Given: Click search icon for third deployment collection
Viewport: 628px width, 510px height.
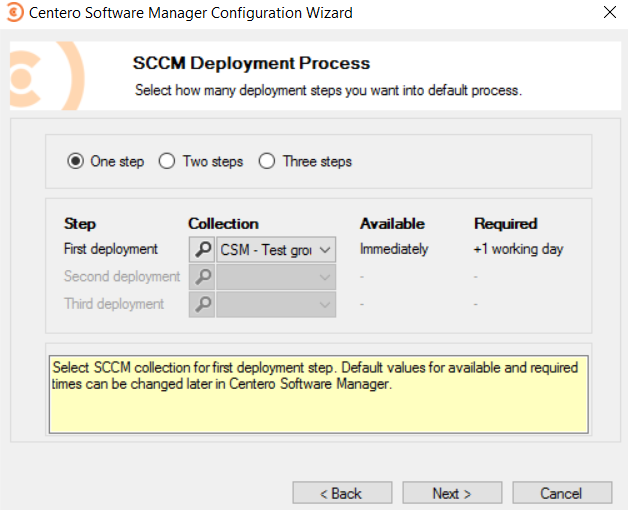Looking at the screenshot, I should 201,304.
